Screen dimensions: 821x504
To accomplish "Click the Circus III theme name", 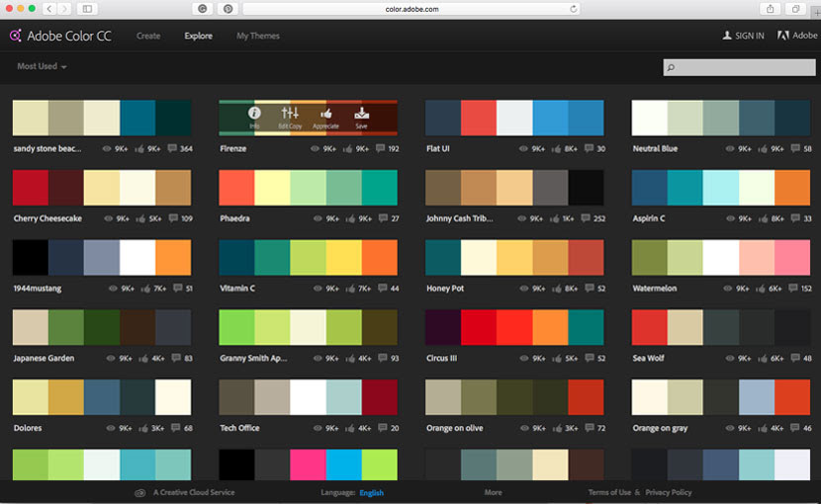I will (x=441, y=358).
